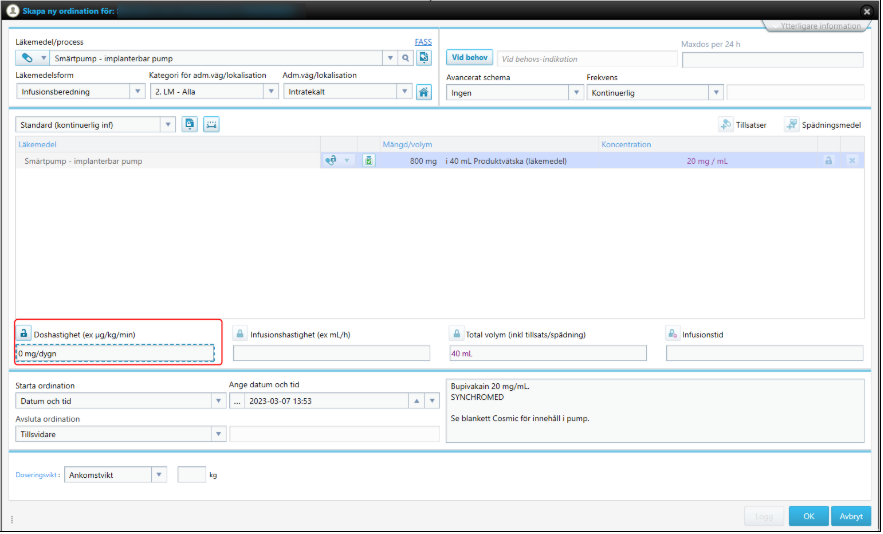883x534 pixels.
Task: Click the Spädningsmedel diluent icon
Action: click(x=791, y=125)
